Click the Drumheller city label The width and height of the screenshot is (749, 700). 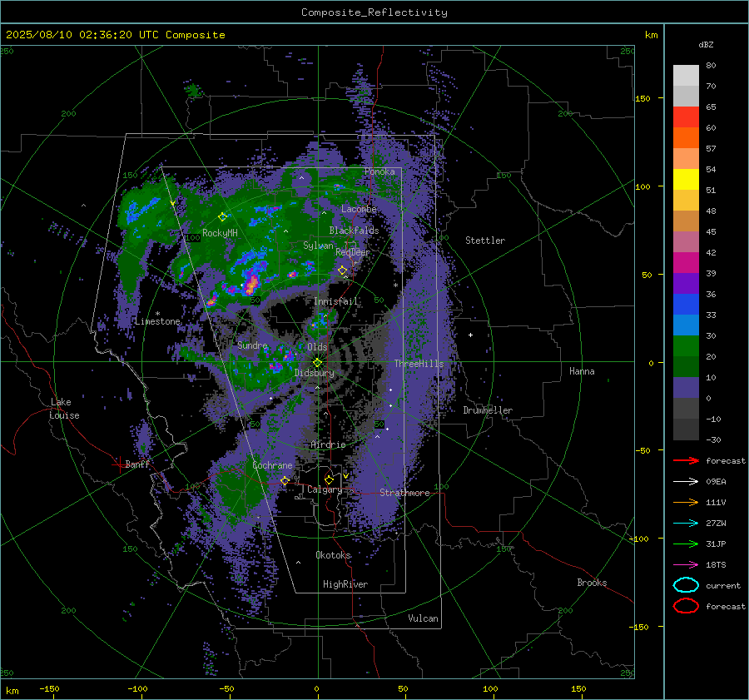tap(488, 410)
